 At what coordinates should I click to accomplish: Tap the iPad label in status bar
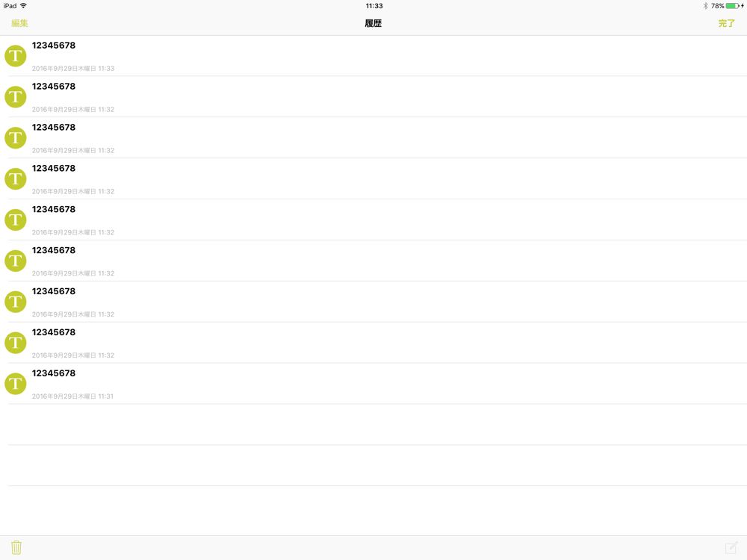pyautogui.click(x=10, y=6)
